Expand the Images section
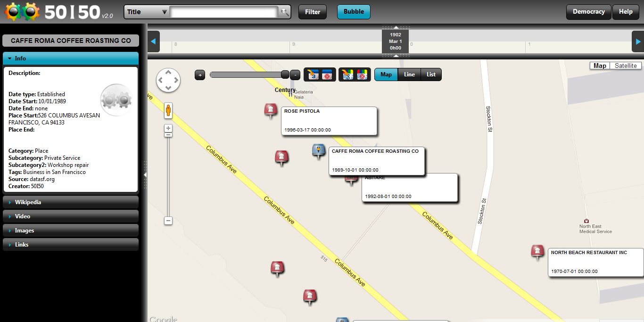Image resolution: width=644 pixels, height=322 pixels. [71, 231]
